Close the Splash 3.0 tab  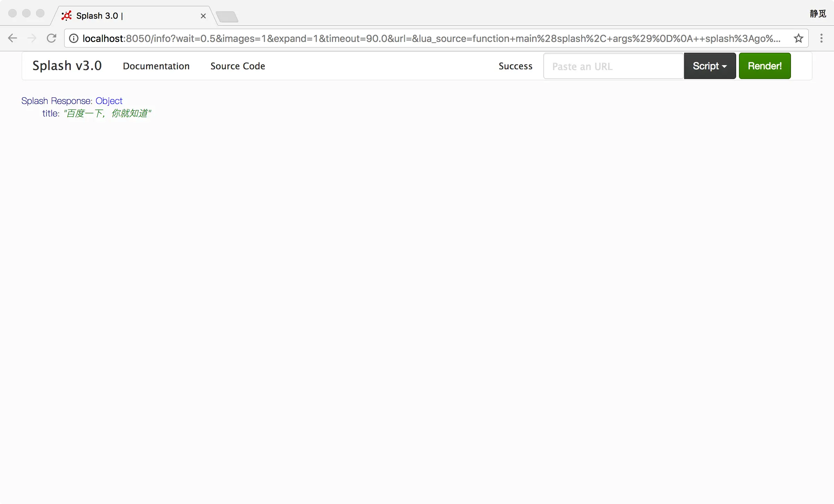[x=203, y=16]
